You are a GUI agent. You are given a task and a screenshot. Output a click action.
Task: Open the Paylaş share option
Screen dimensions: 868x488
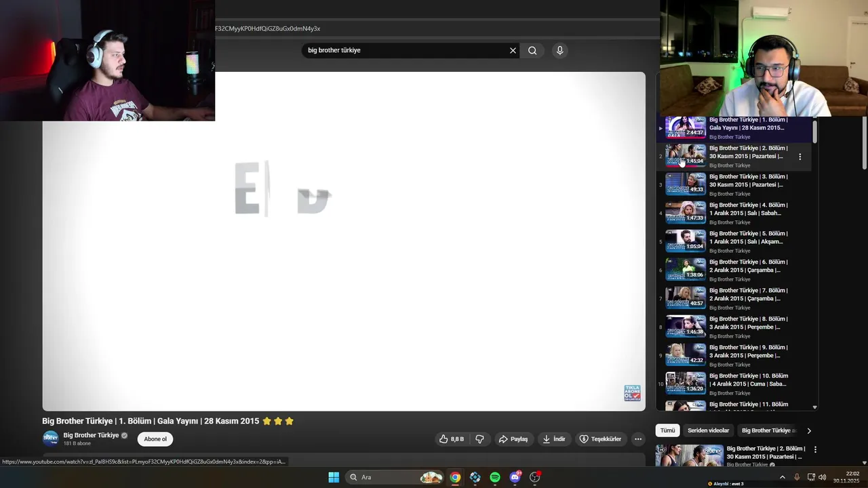pos(513,439)
